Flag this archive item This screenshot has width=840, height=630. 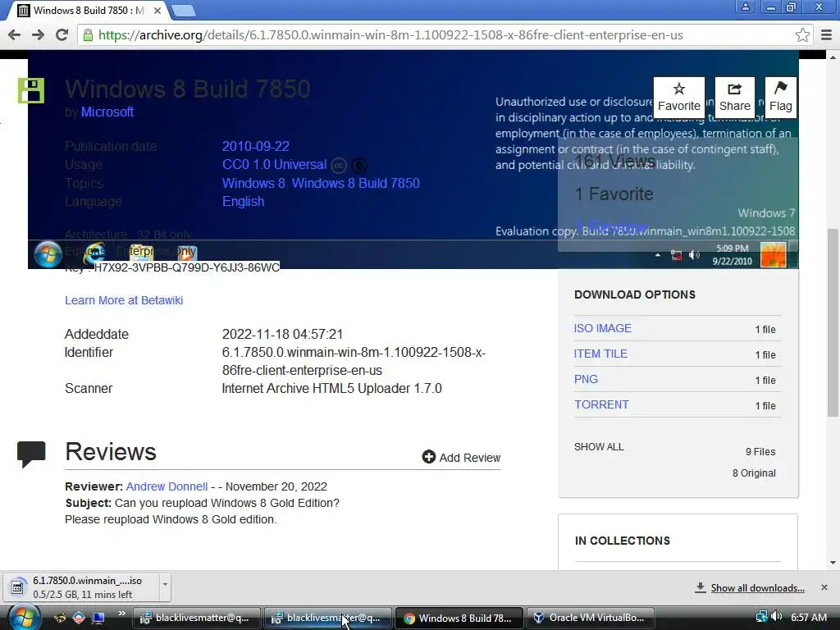point(781,97)
